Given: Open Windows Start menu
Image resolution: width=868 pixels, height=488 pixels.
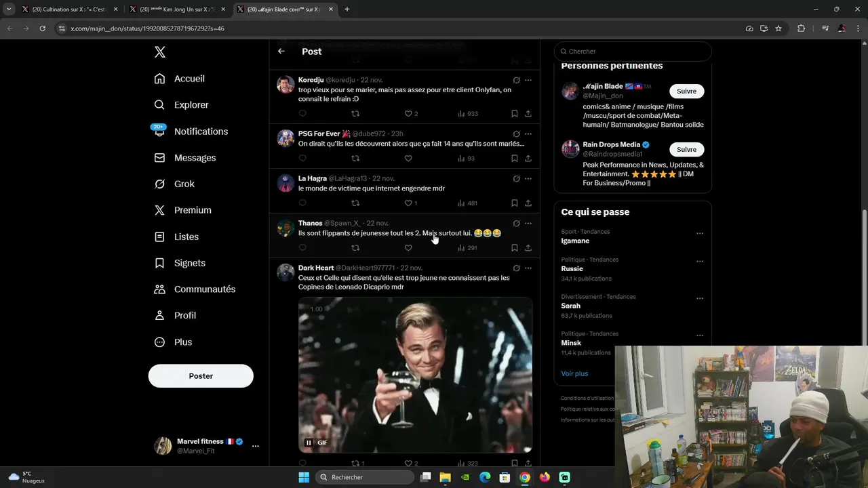Looking at the screenshot, I should point(304,477).
